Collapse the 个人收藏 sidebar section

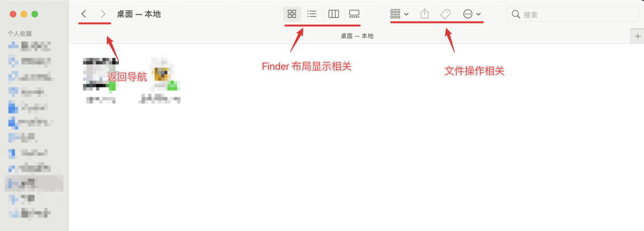click(x=20, y=33)
